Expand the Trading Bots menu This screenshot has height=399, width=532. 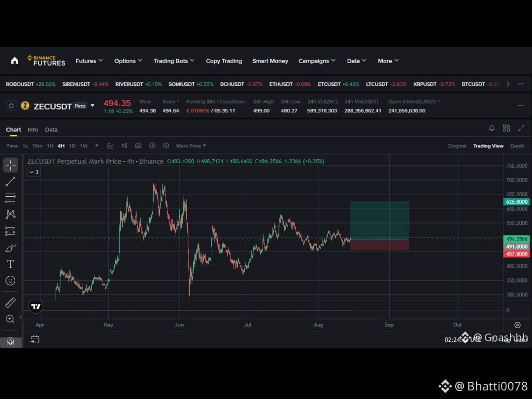click(x=174, y=61)
